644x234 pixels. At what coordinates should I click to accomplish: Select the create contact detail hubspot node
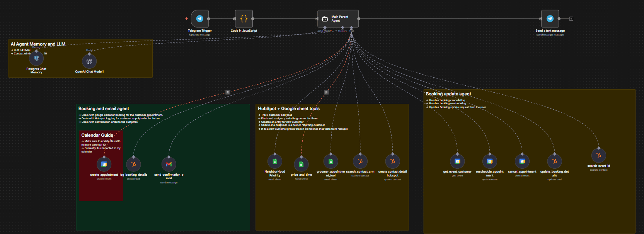(x=393, y=161)
